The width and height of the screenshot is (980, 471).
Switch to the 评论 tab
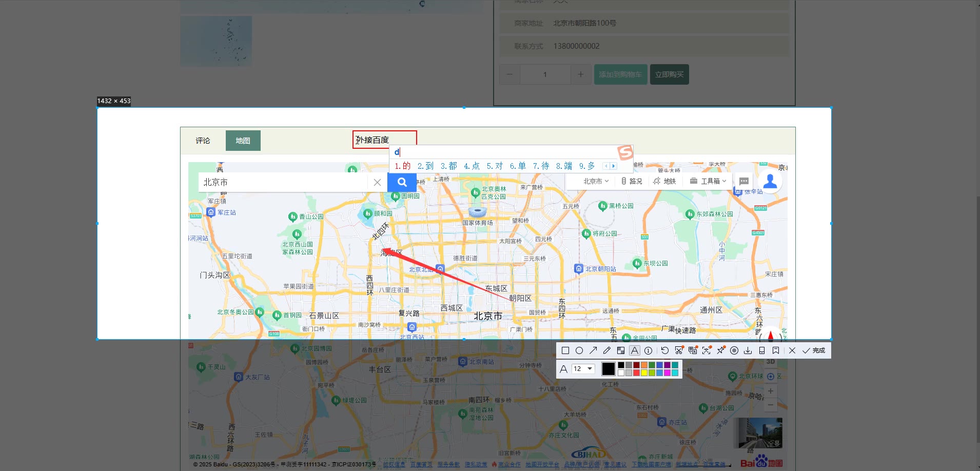click(x=203, y=141)
